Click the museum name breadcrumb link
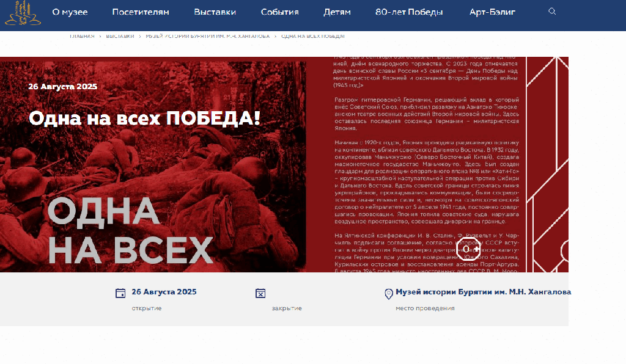Screen dimensions: 626x364 [207, 37]
